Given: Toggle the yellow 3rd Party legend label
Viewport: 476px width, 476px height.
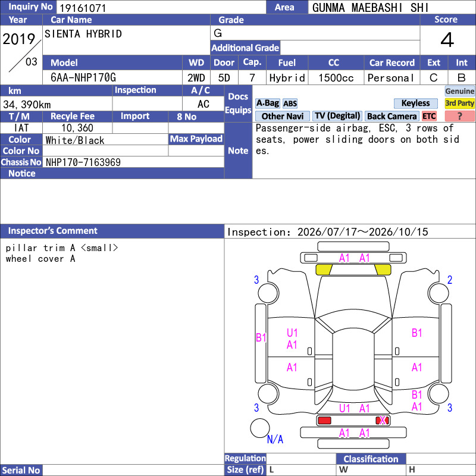Looking at the screenshot, I should (459, 103).
